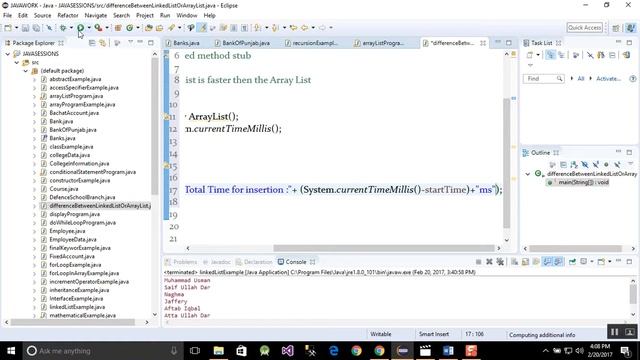Switch to the BankOfPunjab.java editor tab

tap(242, 43)
